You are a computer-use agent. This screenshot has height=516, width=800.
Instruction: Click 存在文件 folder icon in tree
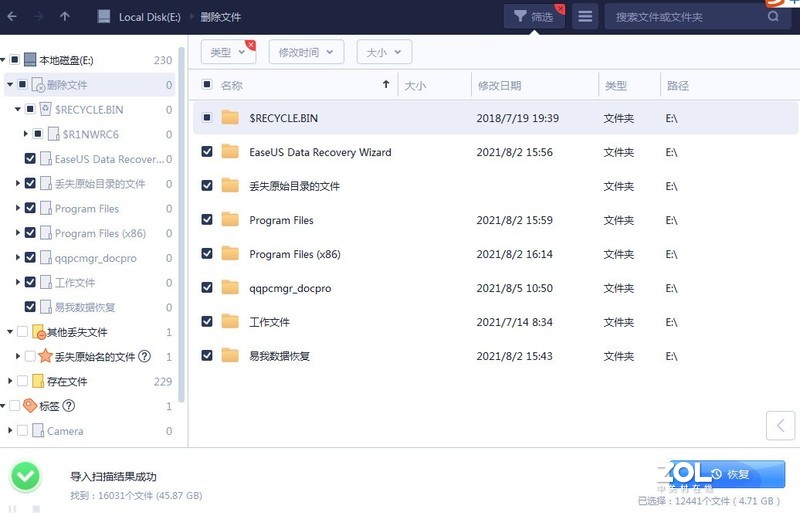(x=38, y=381)
